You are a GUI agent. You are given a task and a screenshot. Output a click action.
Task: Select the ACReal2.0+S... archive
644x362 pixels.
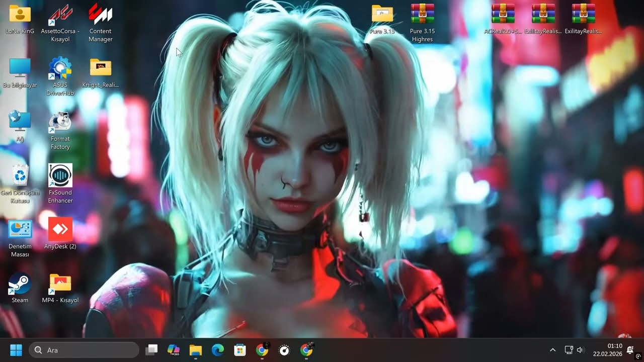click(503, 19)
